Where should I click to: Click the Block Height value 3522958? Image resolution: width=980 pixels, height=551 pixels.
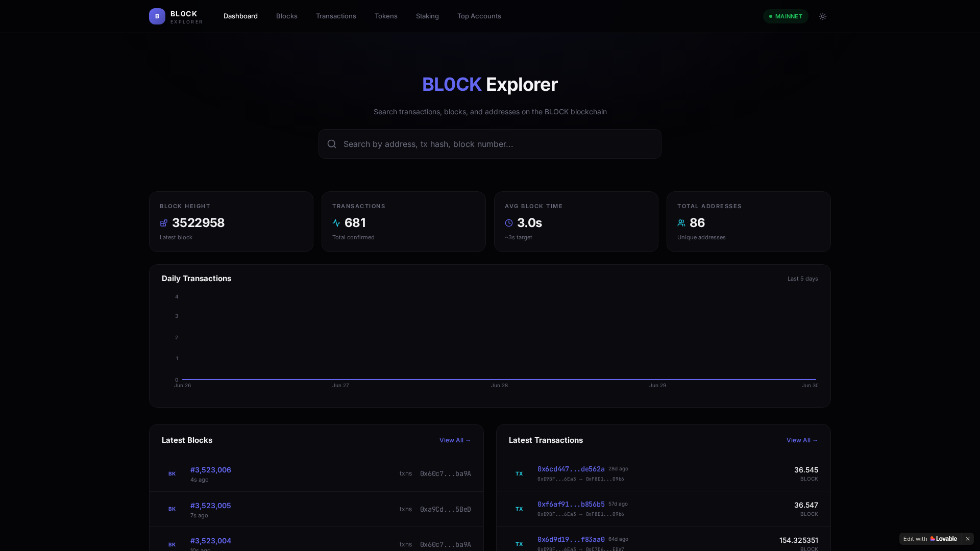tap(198, 223)
